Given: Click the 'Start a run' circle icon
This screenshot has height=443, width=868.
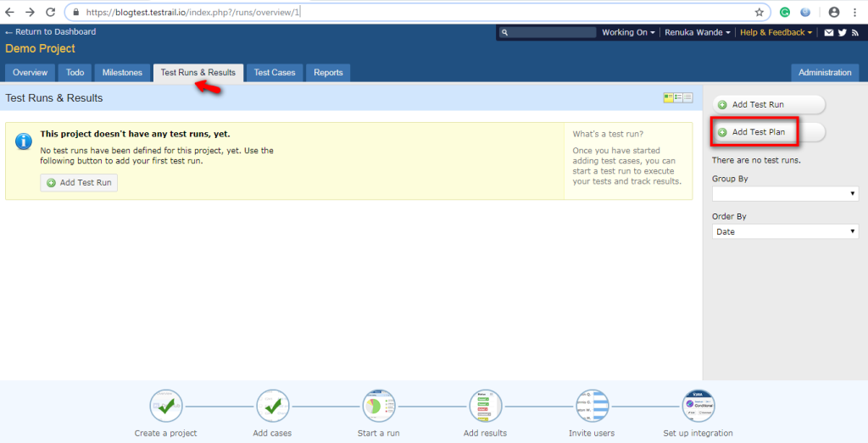Looking at the screenshot, I should point(379,407).
